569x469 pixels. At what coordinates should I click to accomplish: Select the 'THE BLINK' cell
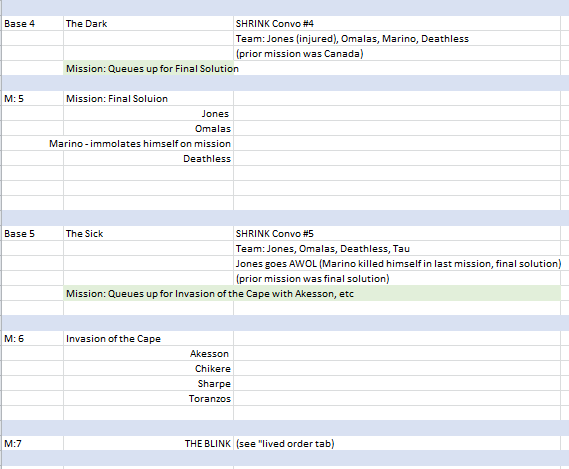coord(148,443)
